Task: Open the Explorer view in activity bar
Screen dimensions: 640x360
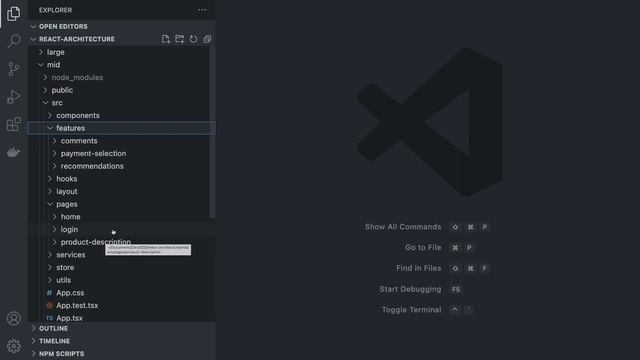Action: coord(13,13)
